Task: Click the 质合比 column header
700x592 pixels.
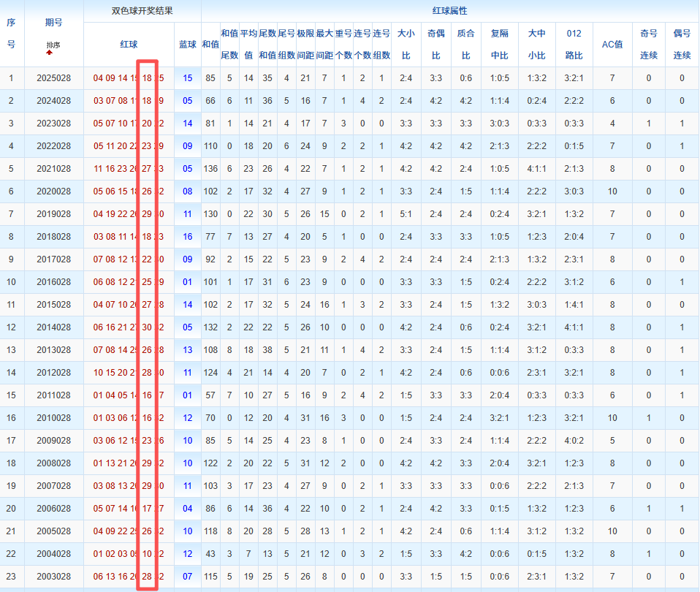Action: [465, 45]
